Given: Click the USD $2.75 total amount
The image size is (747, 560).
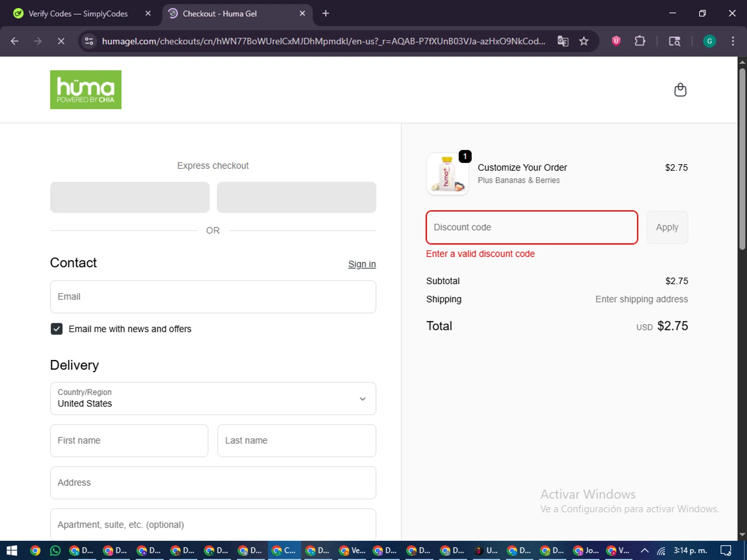Looking at the screenshot, I should [662, 326].
